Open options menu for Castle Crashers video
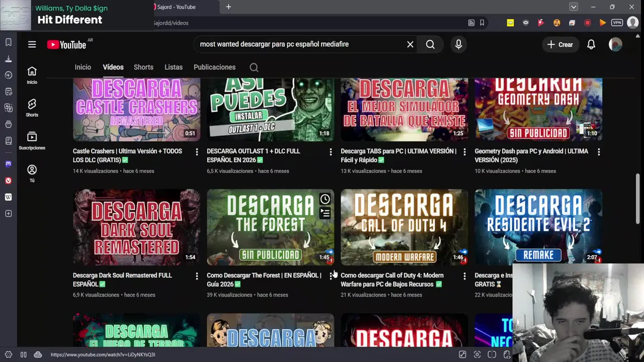Image resolution: width=644 pixels, height=362 pixels. click(197, 152)
